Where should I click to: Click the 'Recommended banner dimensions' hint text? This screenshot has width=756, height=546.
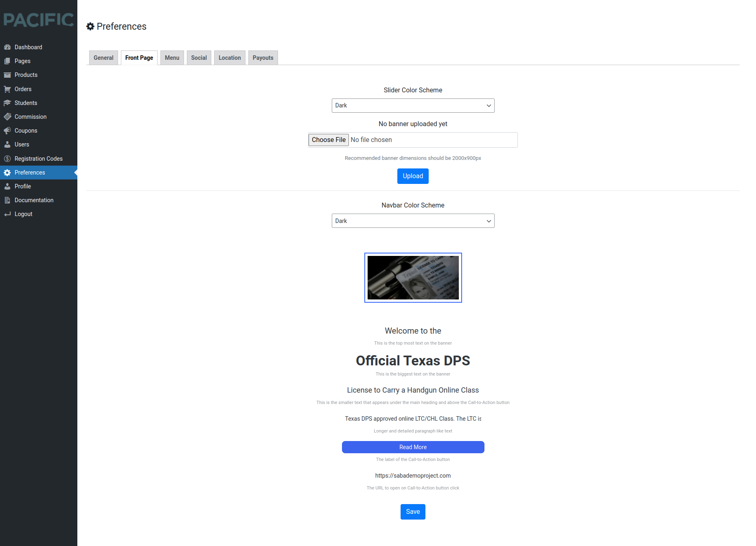coord(413,158)
